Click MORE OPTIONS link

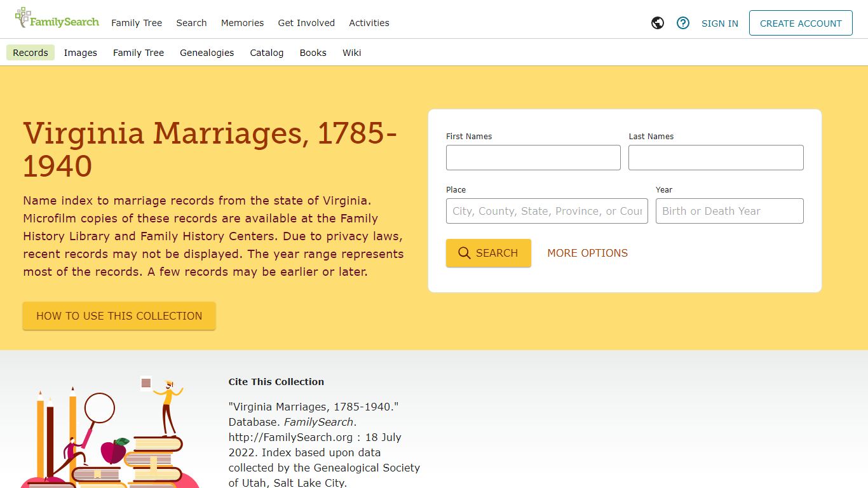pyautogui.click(x=588, y=253)
